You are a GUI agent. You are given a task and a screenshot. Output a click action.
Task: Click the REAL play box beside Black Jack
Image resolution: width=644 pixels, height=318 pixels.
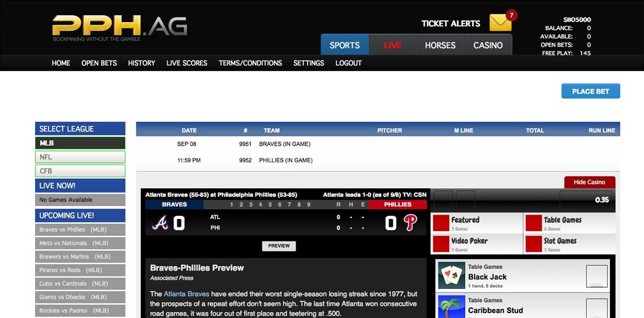point(596,276)
